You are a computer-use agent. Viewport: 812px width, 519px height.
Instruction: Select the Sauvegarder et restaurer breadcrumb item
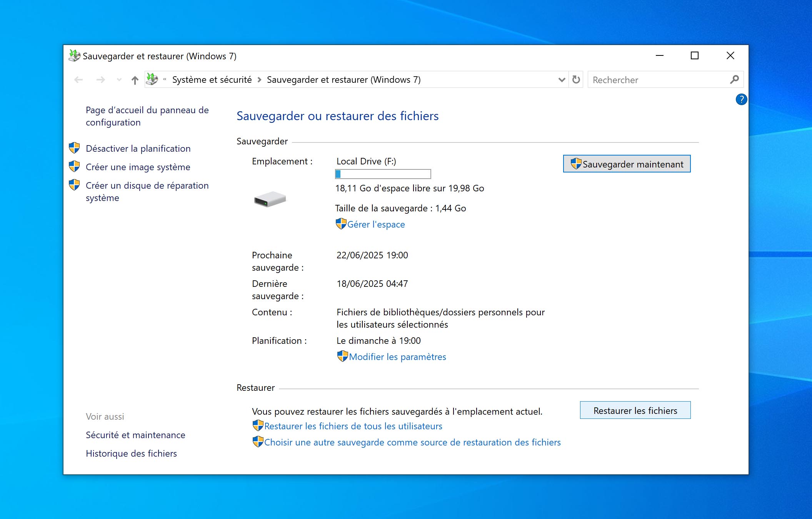click(344, 80)
